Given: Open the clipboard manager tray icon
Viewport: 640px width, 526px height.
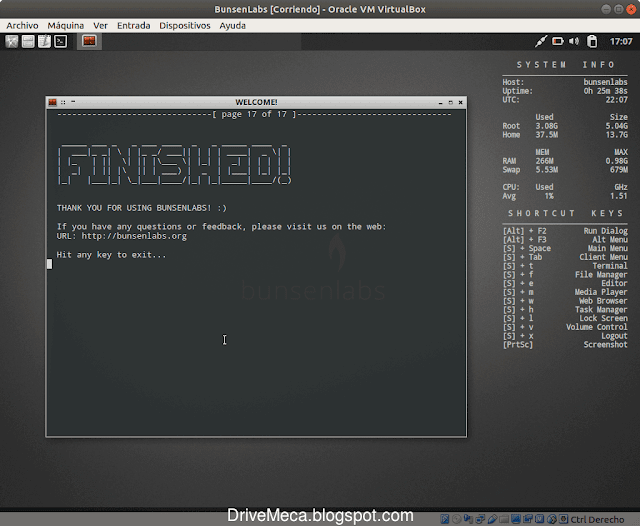Looking at the screenshot, I should 592,41.
